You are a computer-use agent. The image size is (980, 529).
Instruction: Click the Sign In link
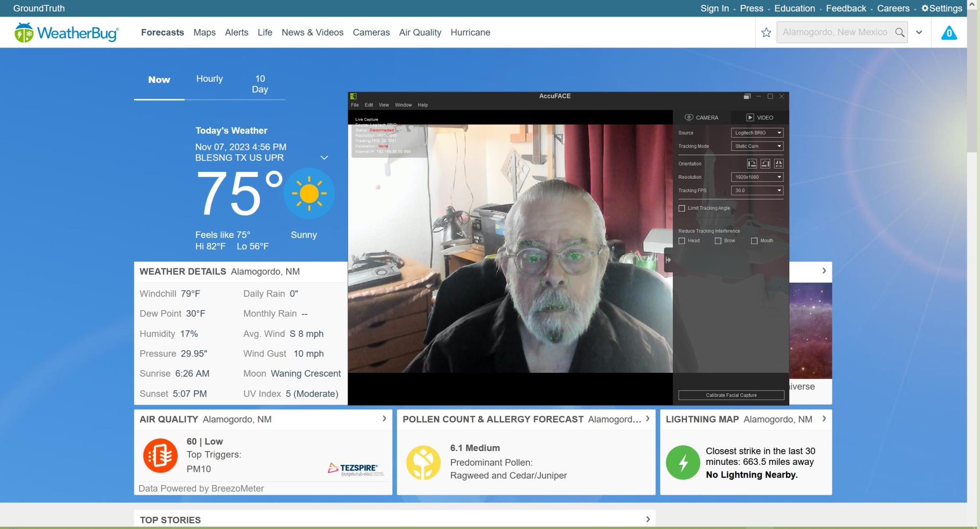[x=714, y=8]
